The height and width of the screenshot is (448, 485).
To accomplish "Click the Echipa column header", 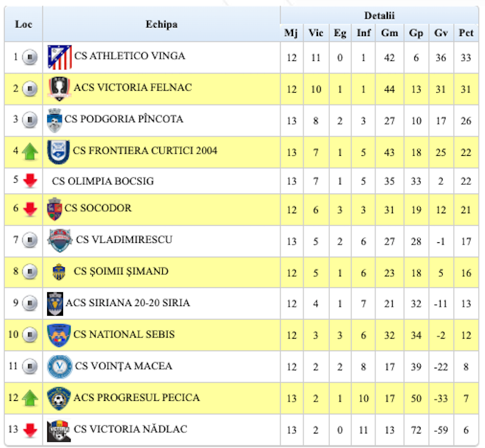I will [x=161, y=24].
